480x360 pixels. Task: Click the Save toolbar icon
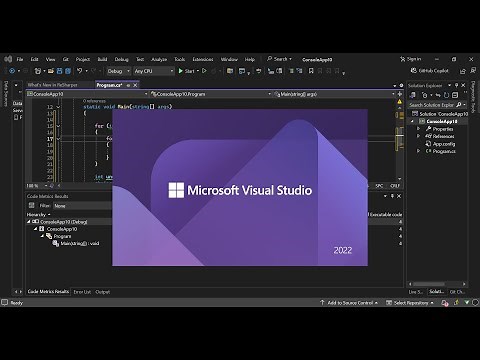click(60, 71)
